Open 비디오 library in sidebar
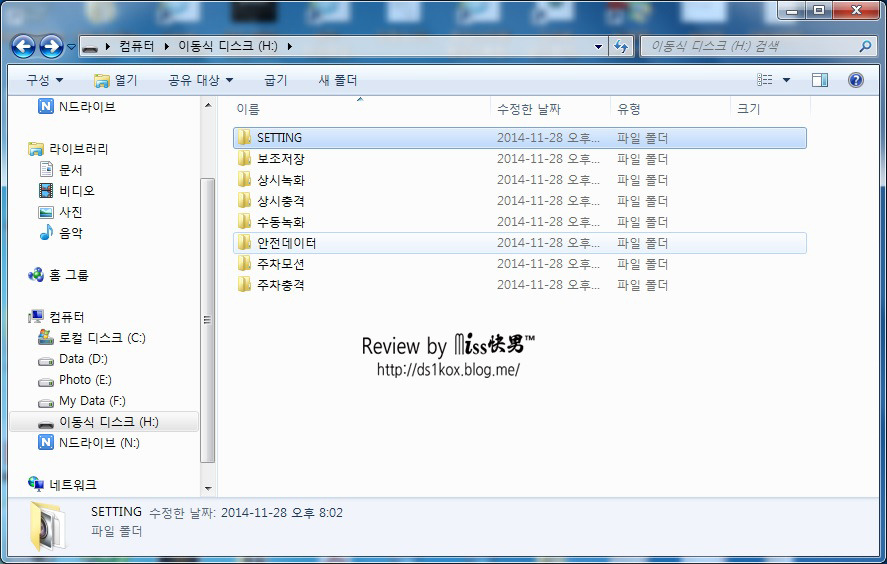Screen dimensions: 887x564 click(x=66, y=191)
